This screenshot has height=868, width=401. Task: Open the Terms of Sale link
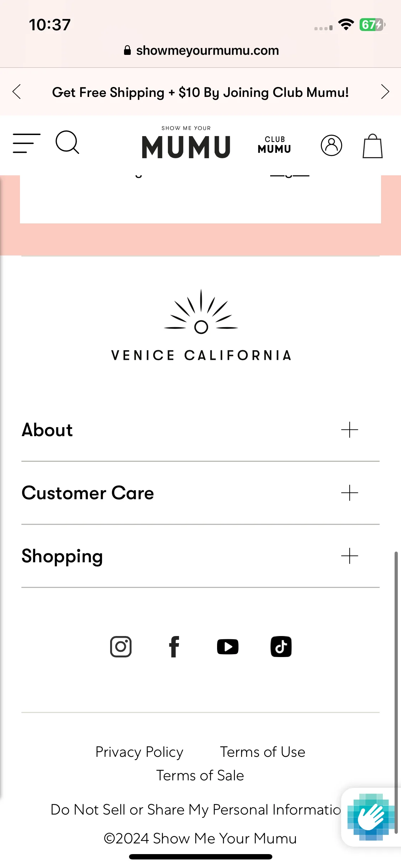pos(200,775)
